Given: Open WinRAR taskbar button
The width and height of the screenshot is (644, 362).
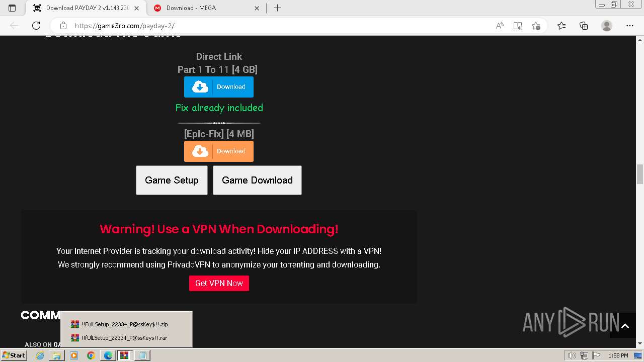Looking at the screenshot, I should pyautogui.click(x=125, y=355).
